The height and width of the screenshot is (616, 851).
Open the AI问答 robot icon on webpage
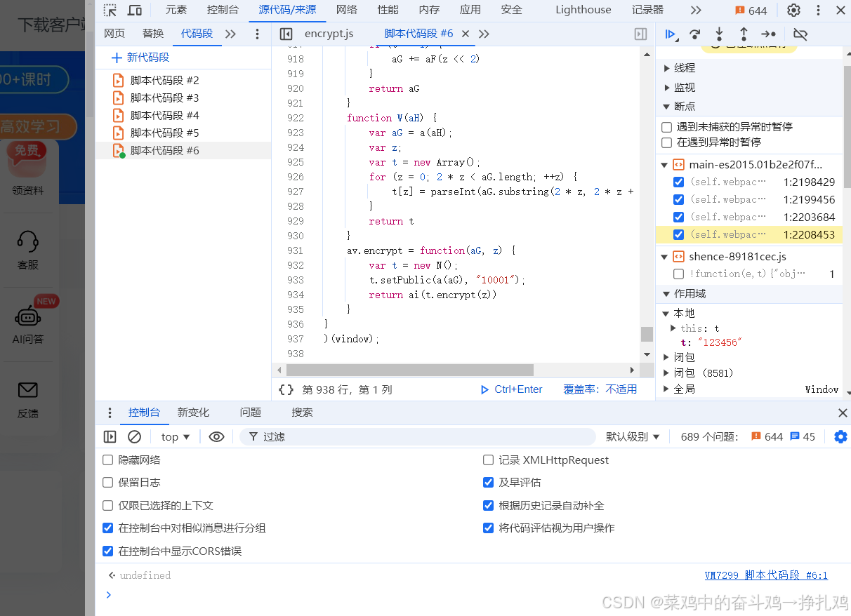[x=28, y=316]
